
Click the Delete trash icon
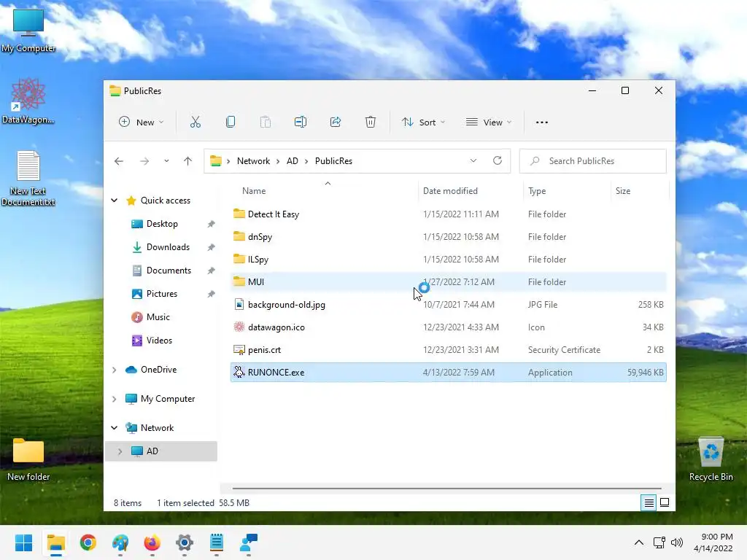370,122
